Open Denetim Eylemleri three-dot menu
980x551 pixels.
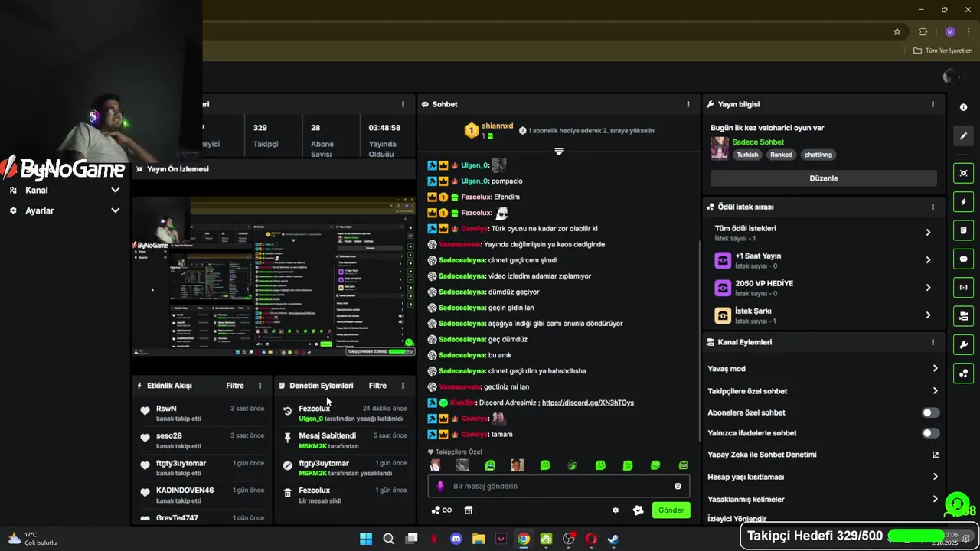pyautogui.click(x=403, y=386)
